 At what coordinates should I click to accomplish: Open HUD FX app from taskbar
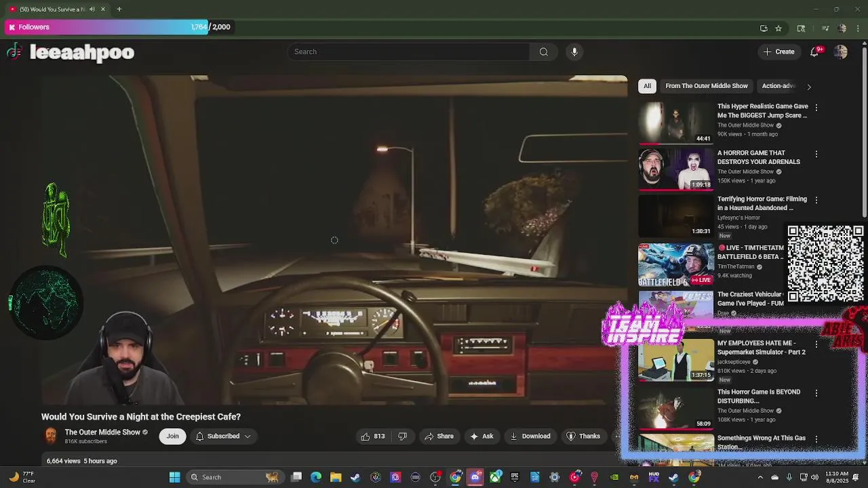pos(654,477)
